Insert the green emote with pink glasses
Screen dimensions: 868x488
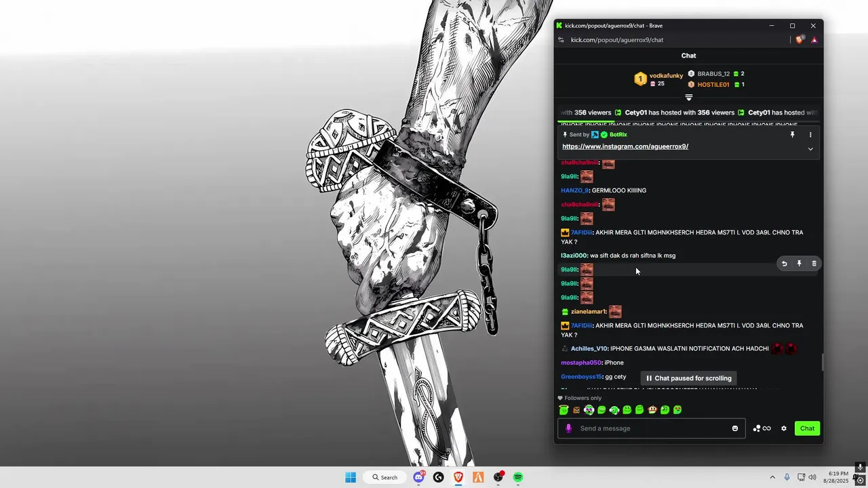tap(589, 409)
